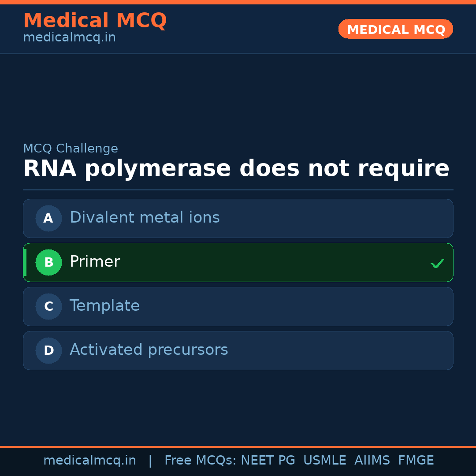Click the letter D circle badge

48,350
